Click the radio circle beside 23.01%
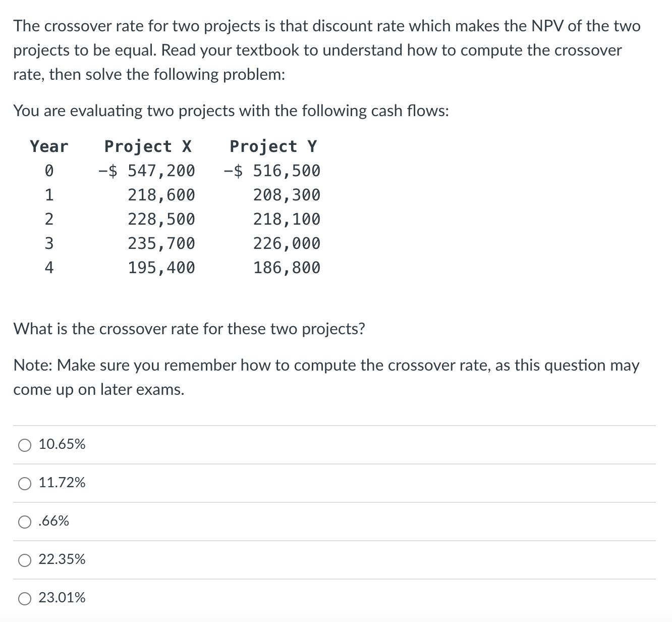This screenshot has height=622, width=672. coord(24,598)
